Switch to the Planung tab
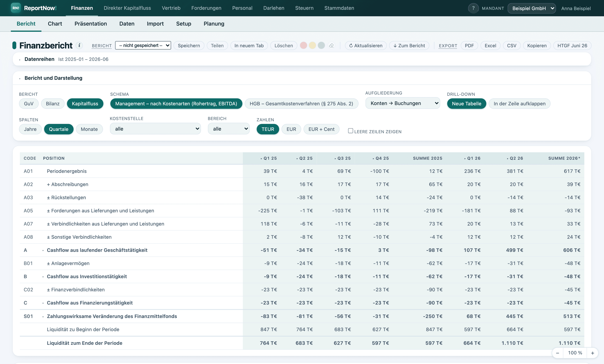604x364 pixels. coord(214,24)
